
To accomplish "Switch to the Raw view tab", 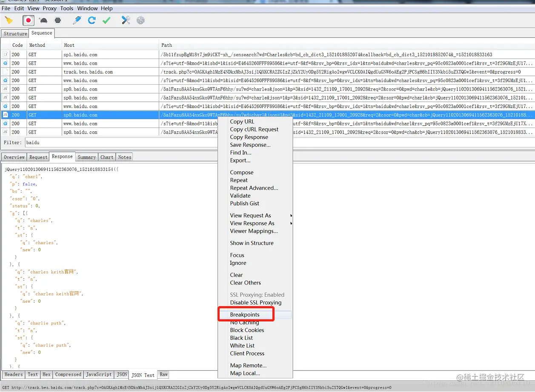I will click(164, 375).
